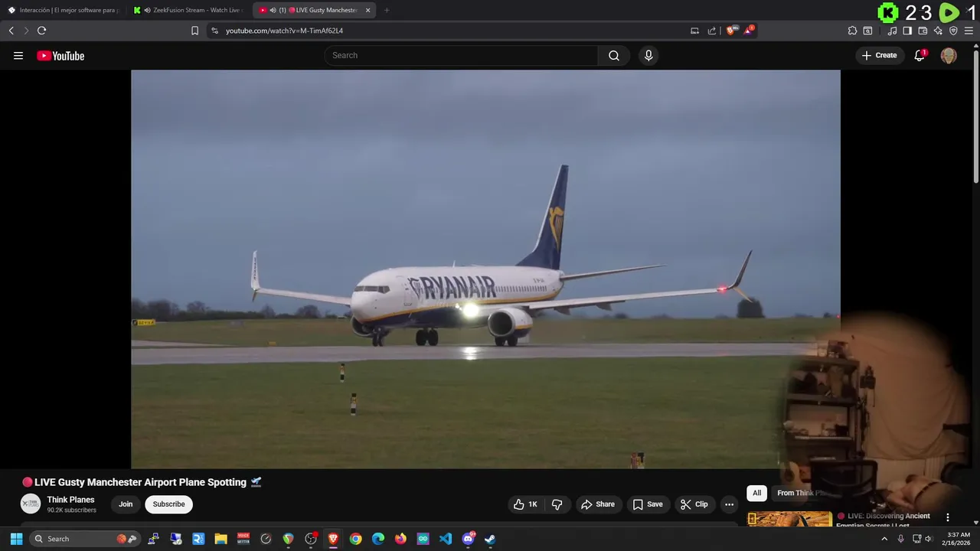Open Brave Shields lion icon
Viewport: 980px width, 551px height.
[730, 31]
